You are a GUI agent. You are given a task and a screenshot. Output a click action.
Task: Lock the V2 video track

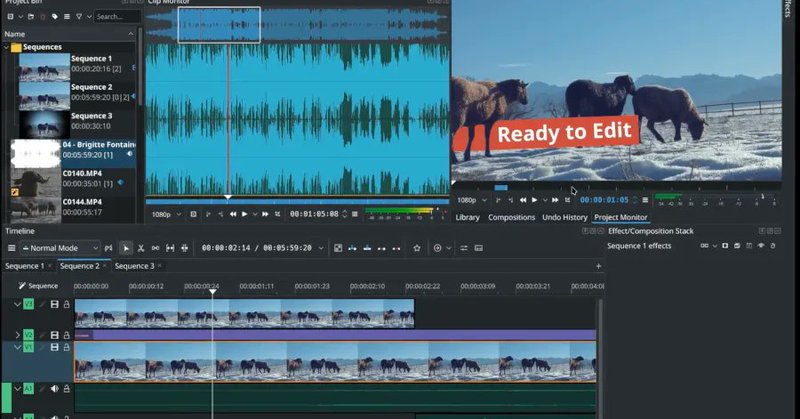66,335
